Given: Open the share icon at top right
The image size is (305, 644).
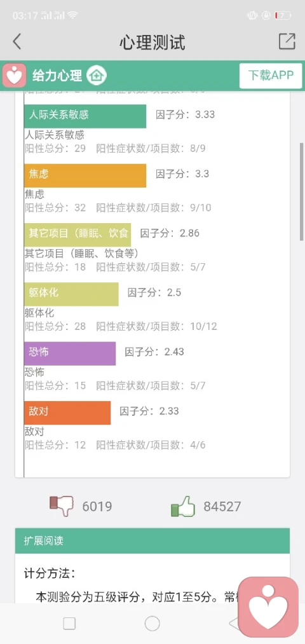Looking at the screenshot, I should pyautogui.click(x=287, y=41).
